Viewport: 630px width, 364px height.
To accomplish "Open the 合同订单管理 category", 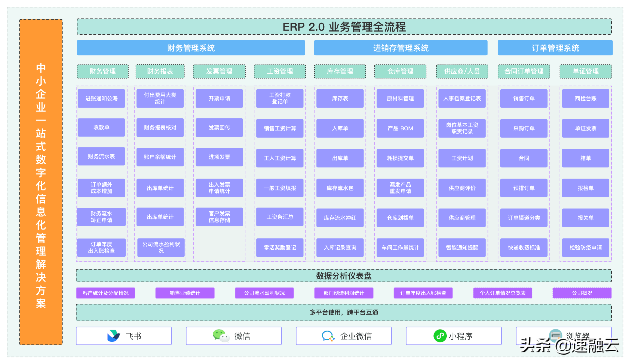I will coord(524,72).
